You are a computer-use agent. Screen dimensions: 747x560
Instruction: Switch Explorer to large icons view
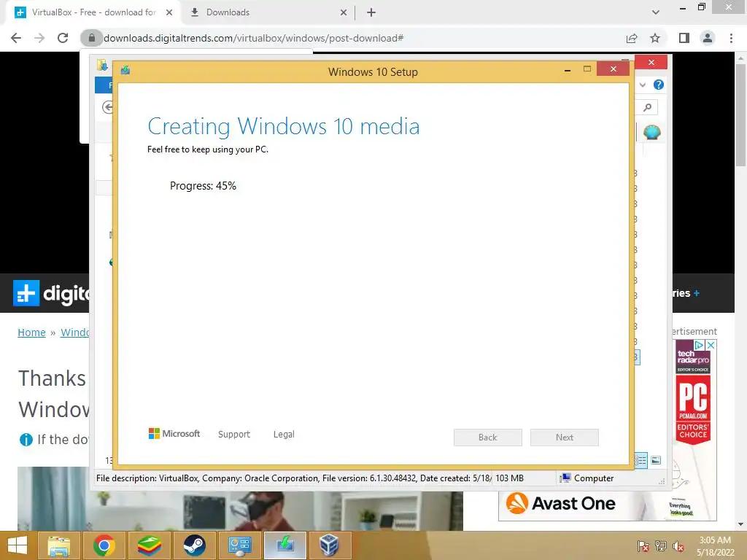pos(656,459)
